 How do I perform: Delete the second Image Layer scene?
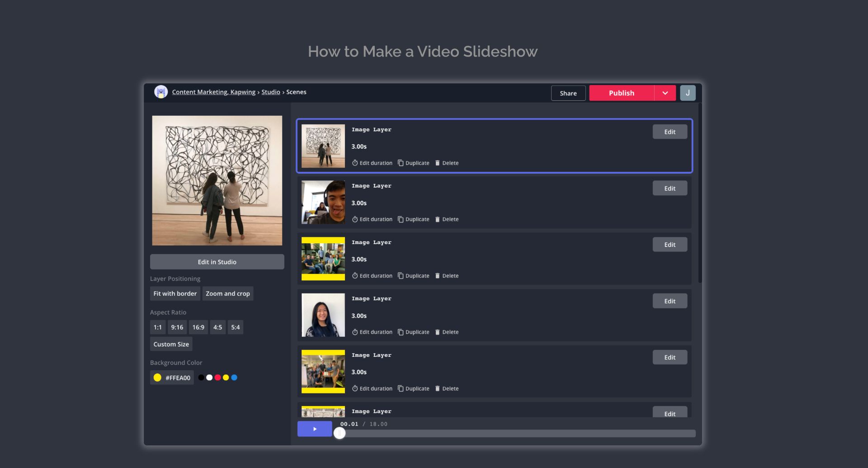[447, 219]
